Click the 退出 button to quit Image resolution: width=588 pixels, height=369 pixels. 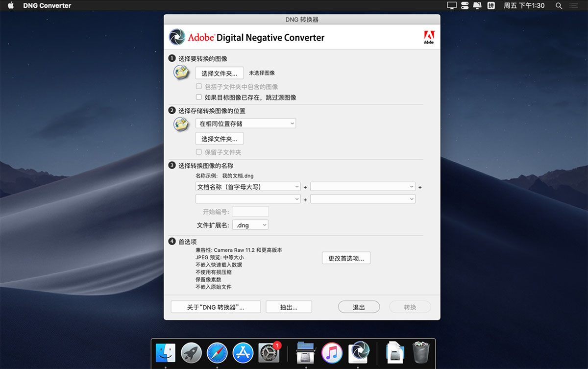tap(359, 307)
